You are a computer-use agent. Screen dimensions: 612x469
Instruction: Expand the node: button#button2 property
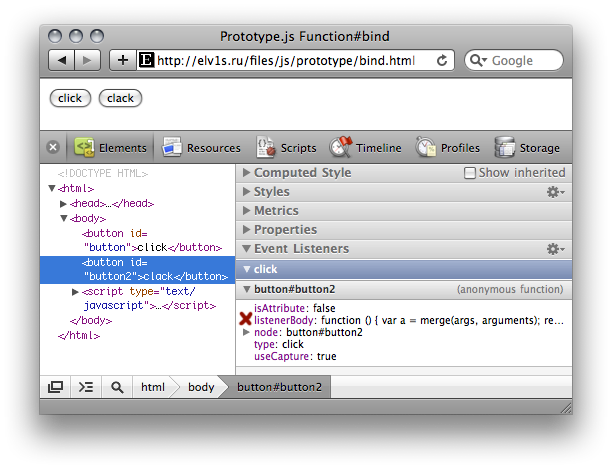tap(246, 332)
